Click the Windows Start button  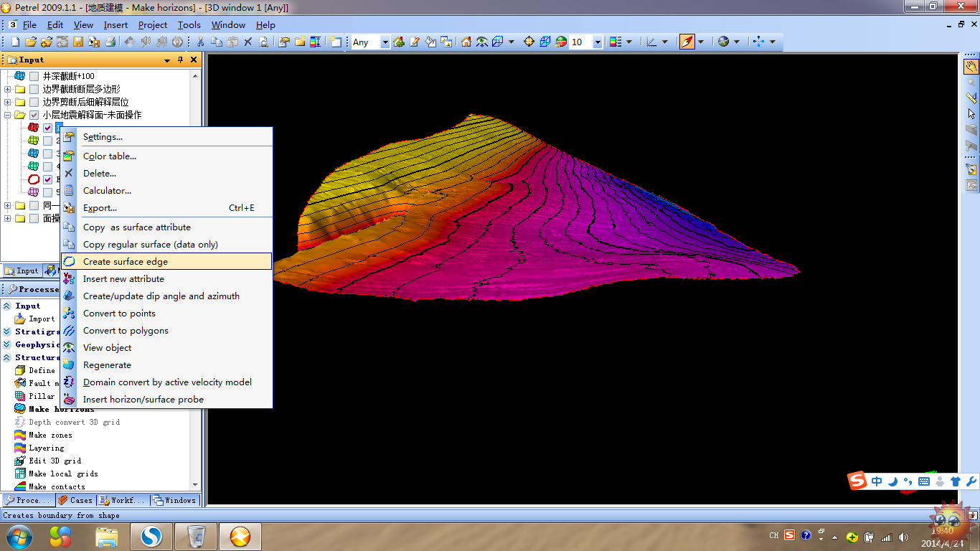pyautogui.click(x=19, y=536)
